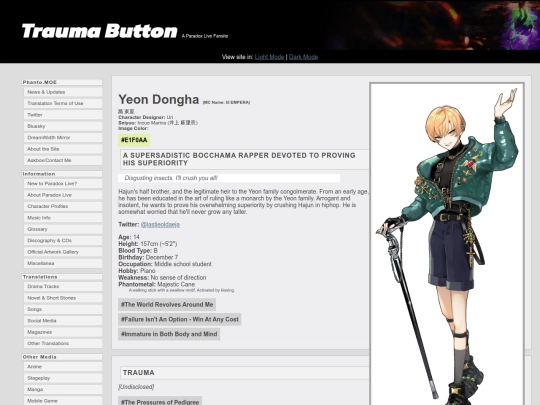Click the 'Height: 157cm' line
This screenshot has height=405, width=540.
point(147,244)
